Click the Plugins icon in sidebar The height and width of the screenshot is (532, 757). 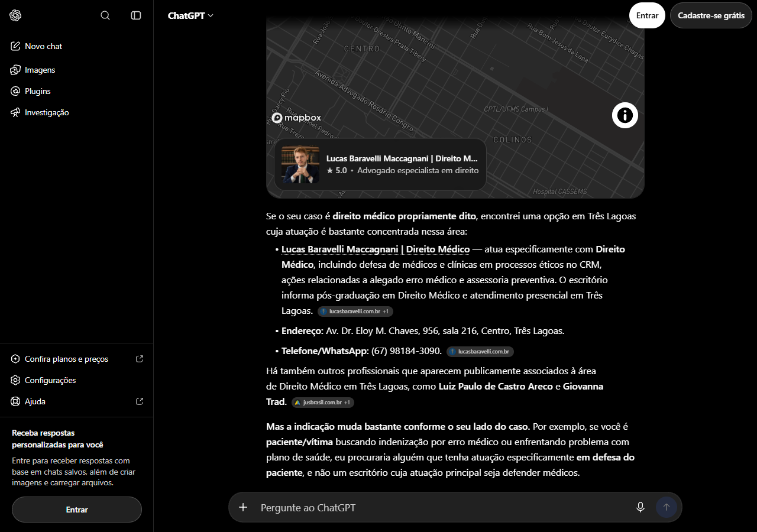pos(15,91)
